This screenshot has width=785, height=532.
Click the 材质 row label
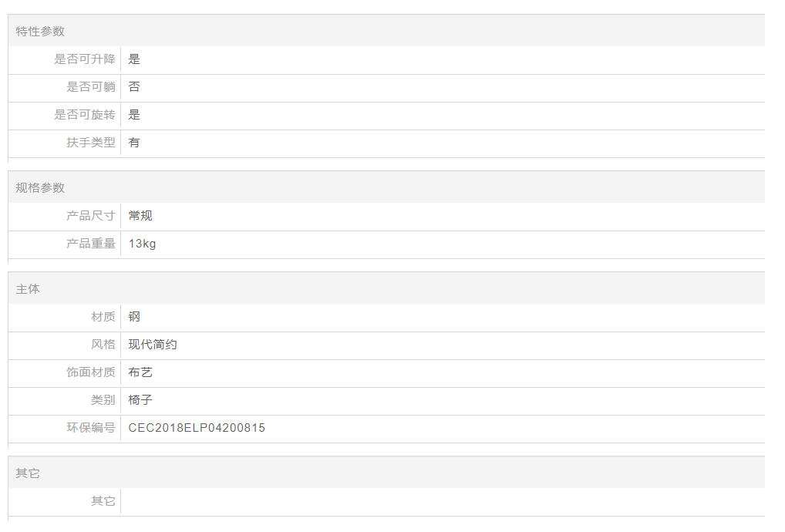tap(103, 317)
